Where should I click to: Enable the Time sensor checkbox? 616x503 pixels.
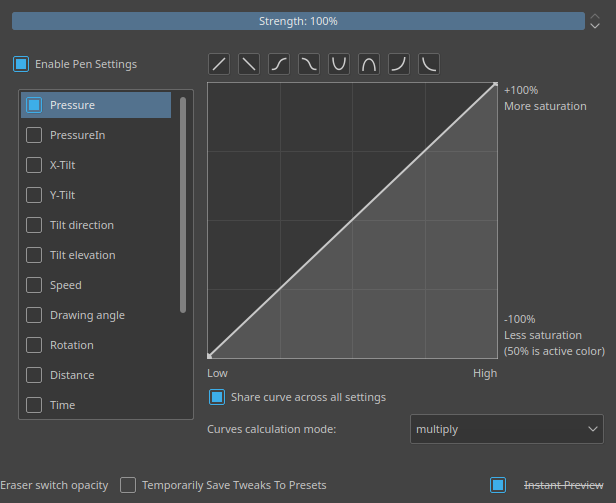[x=34, y=405]
